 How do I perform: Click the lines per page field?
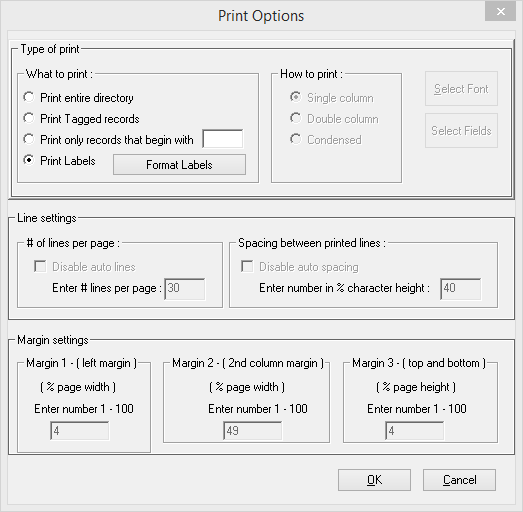click(x=185, y=289)
